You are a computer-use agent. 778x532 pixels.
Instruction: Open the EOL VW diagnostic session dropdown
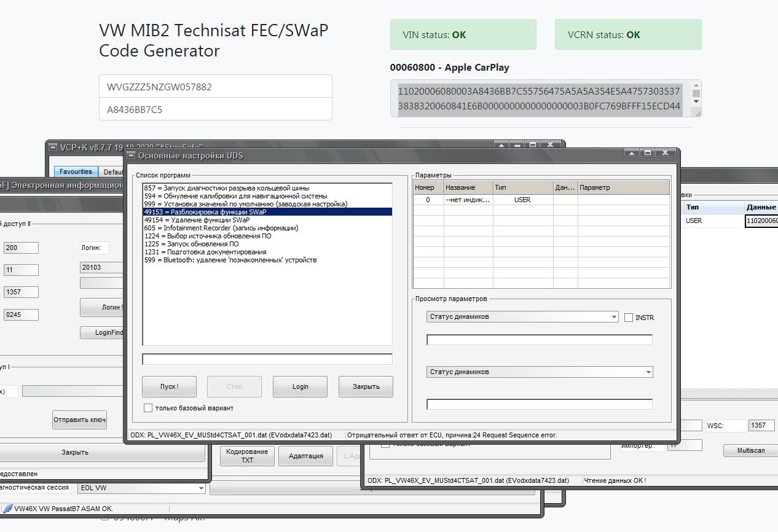(x=200, y=488)
